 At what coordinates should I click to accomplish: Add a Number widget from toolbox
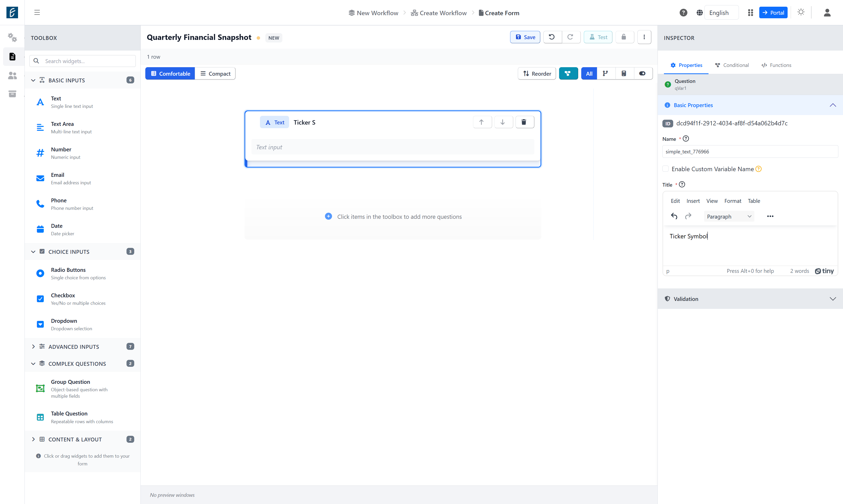[83, 153]
